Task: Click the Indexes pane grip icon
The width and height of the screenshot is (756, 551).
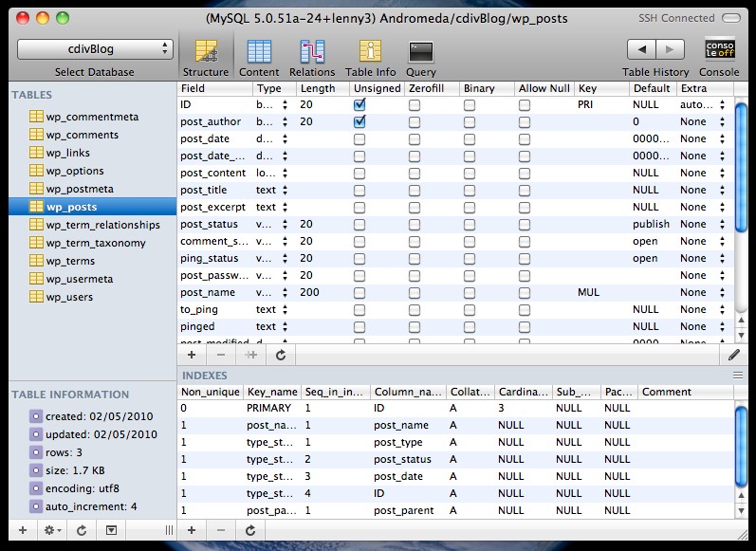Action: [x=738, y=375]
